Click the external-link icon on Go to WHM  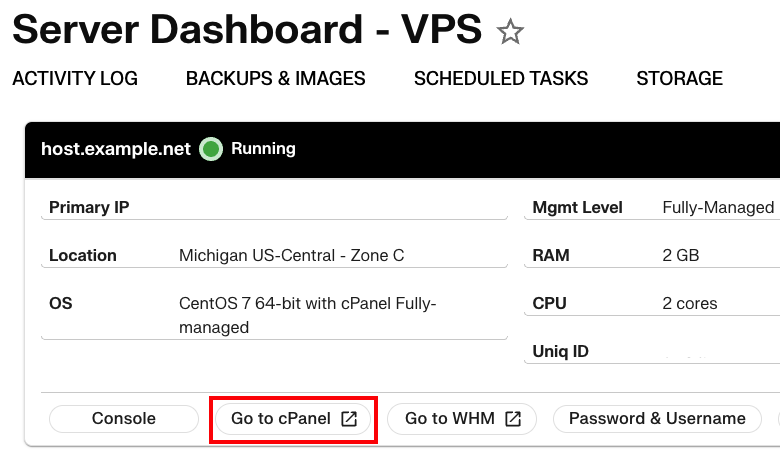(x=513, y=419)
